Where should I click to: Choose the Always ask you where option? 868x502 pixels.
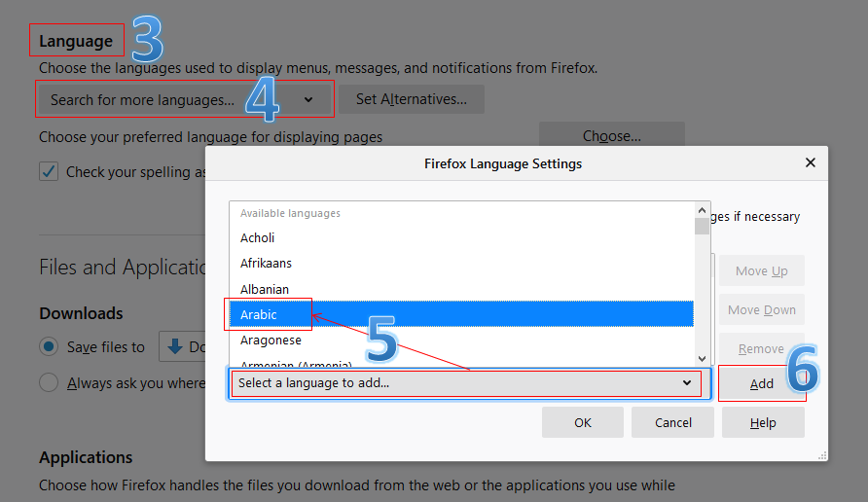coord(49,383)
